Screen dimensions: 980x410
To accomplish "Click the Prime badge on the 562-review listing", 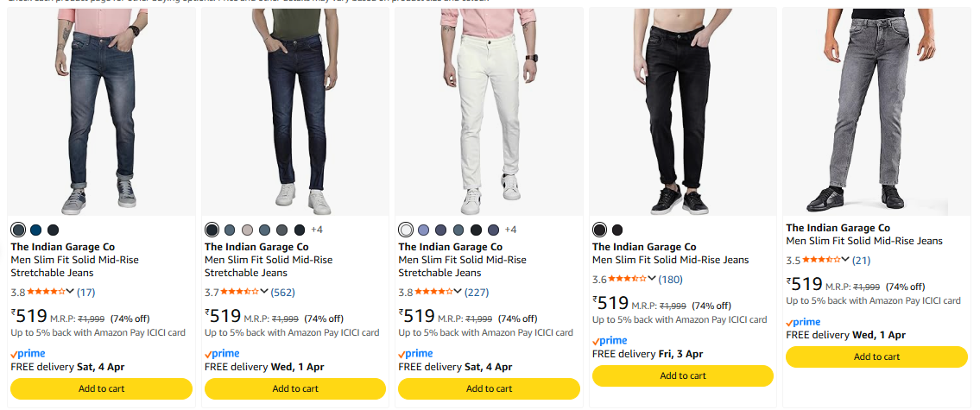I will coord(222,353).
